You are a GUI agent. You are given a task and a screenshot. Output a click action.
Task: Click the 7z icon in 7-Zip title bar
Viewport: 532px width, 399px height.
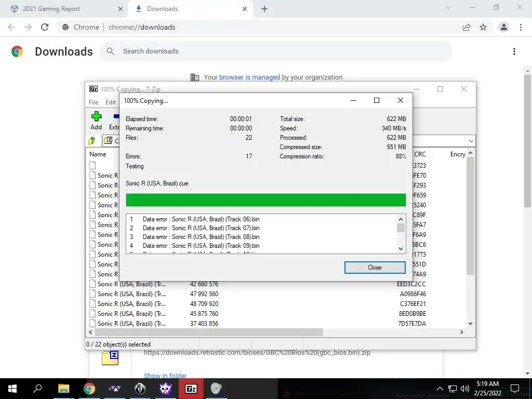click(x=94, y=89)
